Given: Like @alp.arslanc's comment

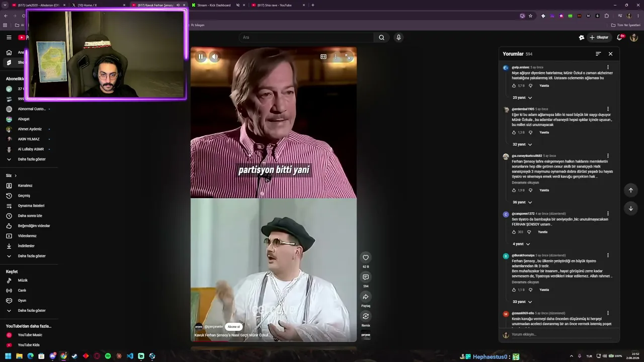Looking at the screenshot, I should click(x=514, y=86).
